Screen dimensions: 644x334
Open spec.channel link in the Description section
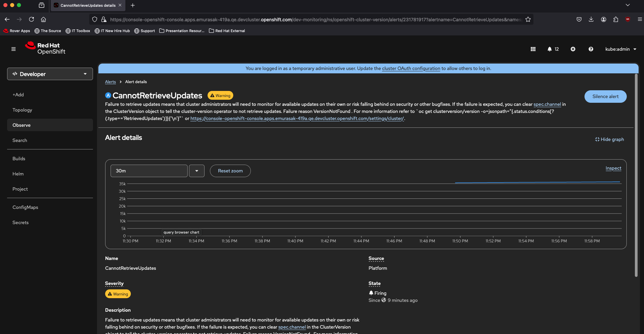(292, 327)
